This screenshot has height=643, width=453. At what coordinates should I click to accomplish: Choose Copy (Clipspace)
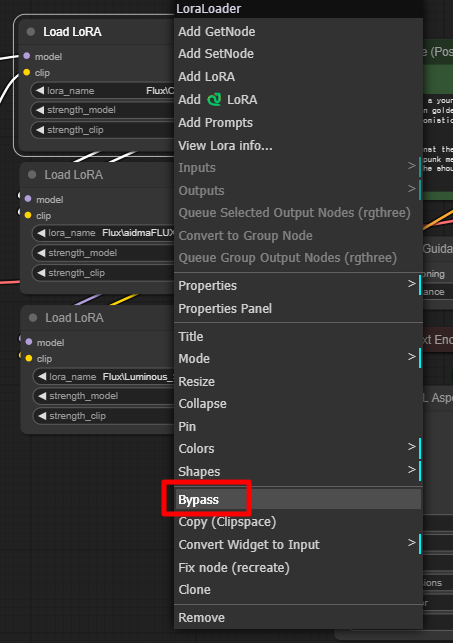click(298, 522)
